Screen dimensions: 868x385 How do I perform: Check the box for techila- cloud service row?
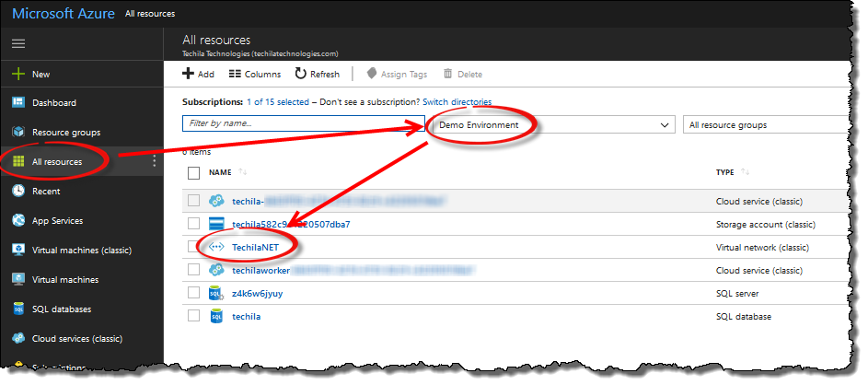pyautogui.click(x=193, y=201)
